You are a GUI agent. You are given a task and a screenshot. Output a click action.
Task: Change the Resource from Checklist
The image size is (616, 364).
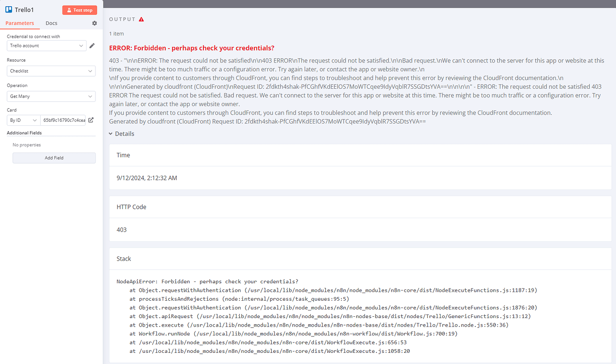(50, 70)
